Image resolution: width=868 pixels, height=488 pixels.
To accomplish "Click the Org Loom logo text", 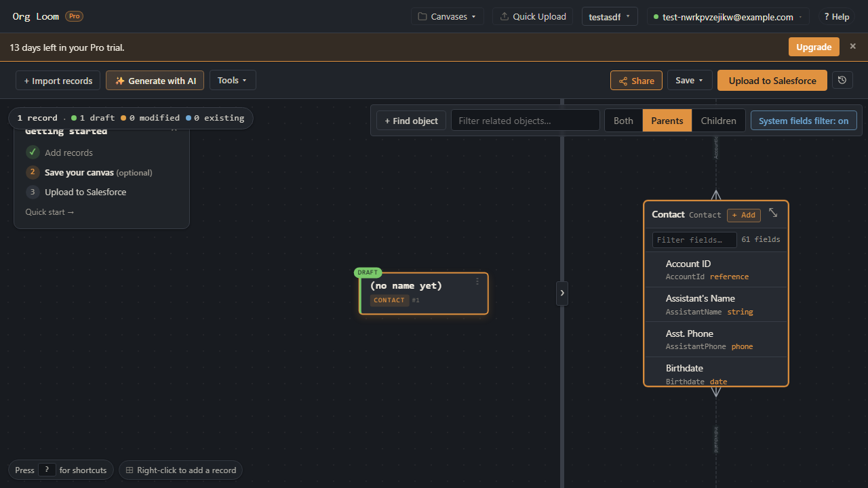I will pyautogui.click(x=36, y=16).
